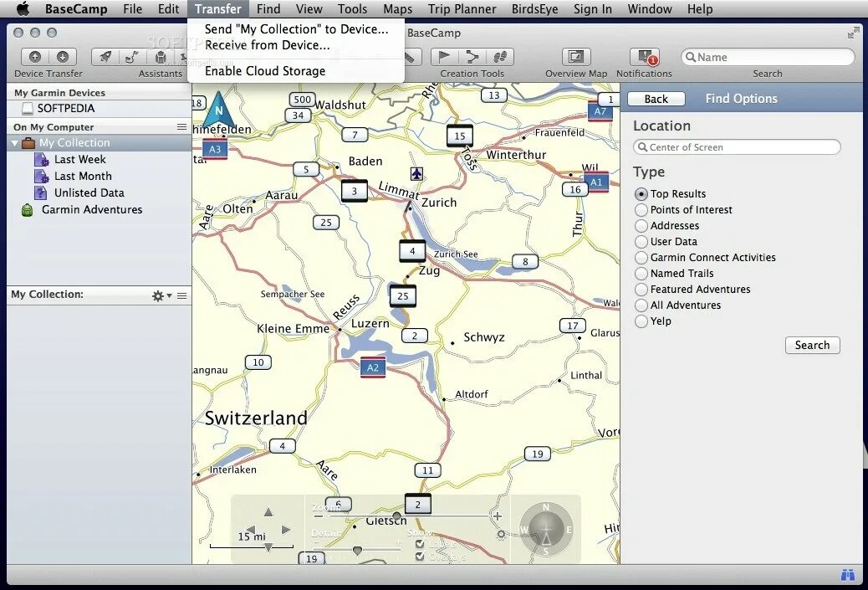Open the Sign In menu
Screen dimensions: 868x590
click(x=592, y=9)
